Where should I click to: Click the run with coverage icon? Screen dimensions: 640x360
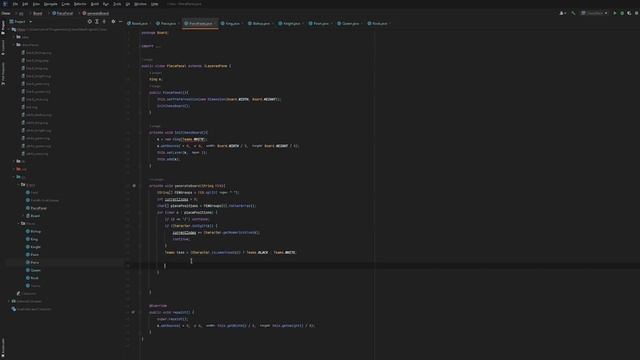(629, 13)
